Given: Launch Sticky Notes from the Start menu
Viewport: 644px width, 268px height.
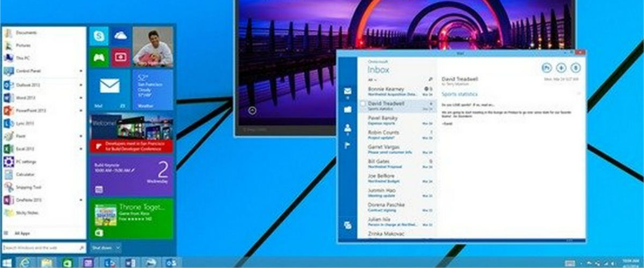Looking at the screenshot, I should click(x=44, y=213).
